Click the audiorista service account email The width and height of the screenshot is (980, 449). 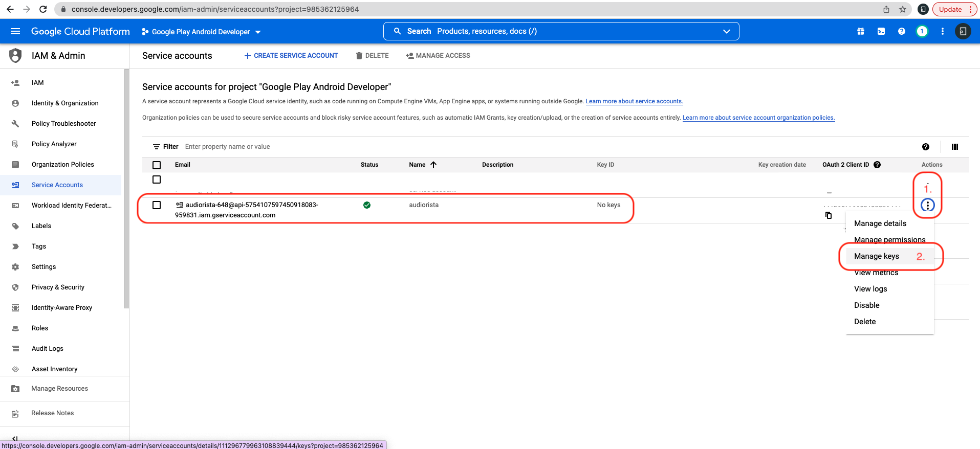247,210
